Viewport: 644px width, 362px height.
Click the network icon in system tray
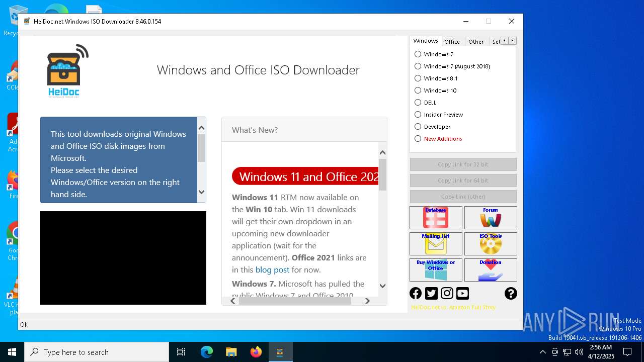[567, 352]
